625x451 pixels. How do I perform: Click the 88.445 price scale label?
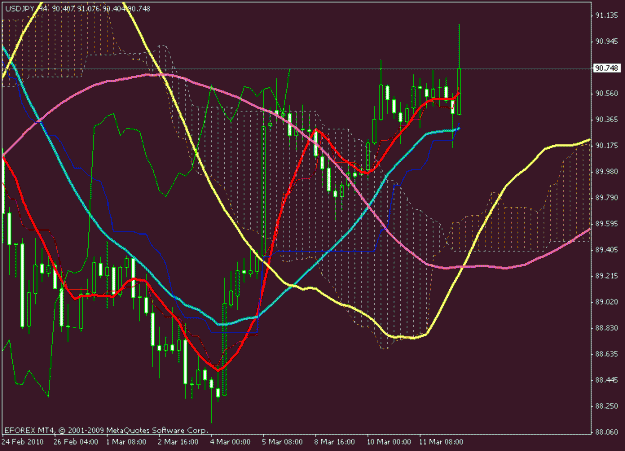tap(607, 380)
